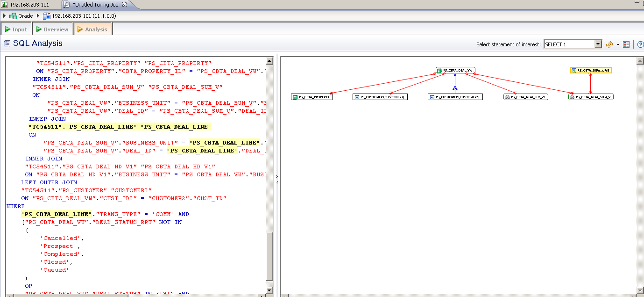The height and width of the screenshot is (297, 644).
Task: Open the Select statement of interest dropdown
Action: [x=598, y=44]
